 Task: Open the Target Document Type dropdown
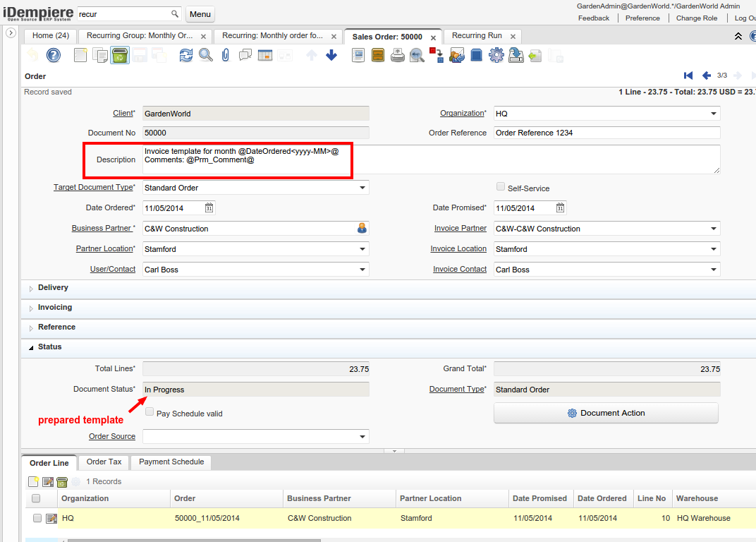(x=362, y=188)
